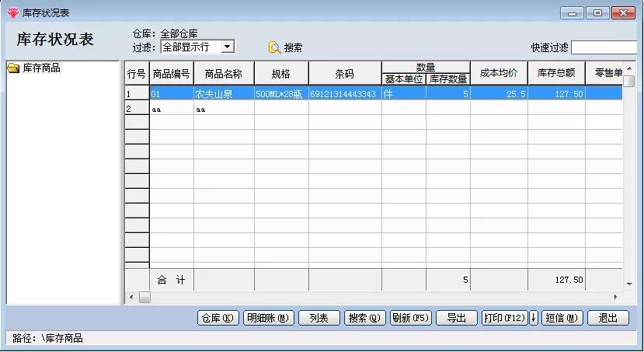This screenshot has width=644, height=352.
Task: Click row 1 stock total 127.50
Action: point(556,94)
